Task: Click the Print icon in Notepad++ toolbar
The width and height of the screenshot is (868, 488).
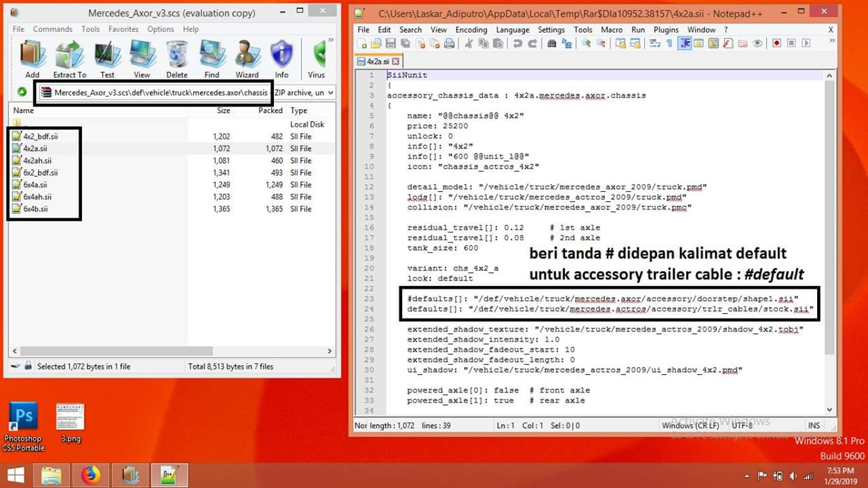Action: coord(449,43)
